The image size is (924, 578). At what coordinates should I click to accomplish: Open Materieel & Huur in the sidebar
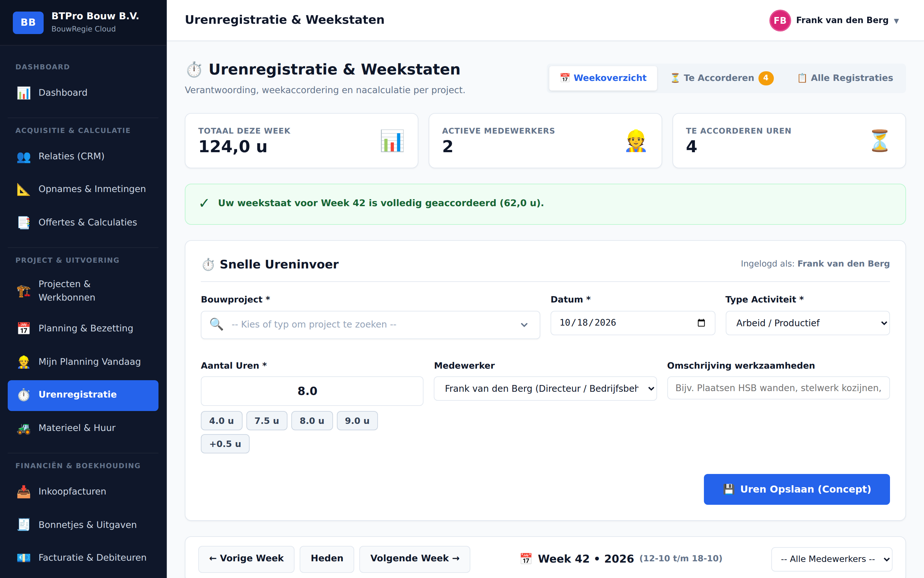point(83,428)
